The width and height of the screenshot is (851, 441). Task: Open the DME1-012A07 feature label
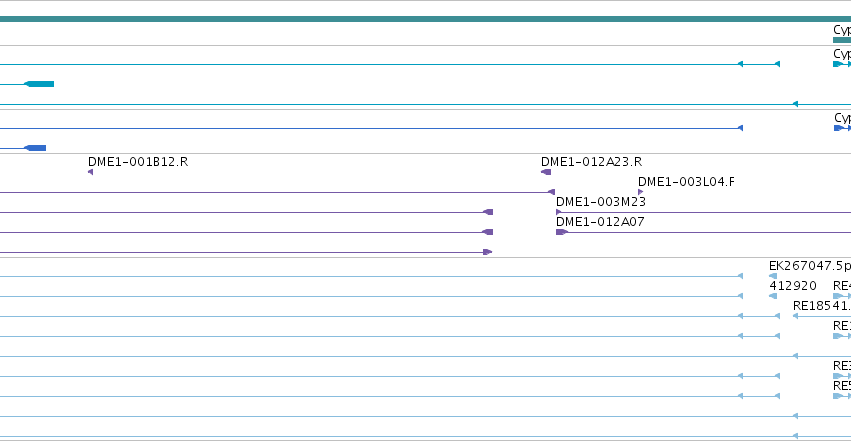coord(600,222)
